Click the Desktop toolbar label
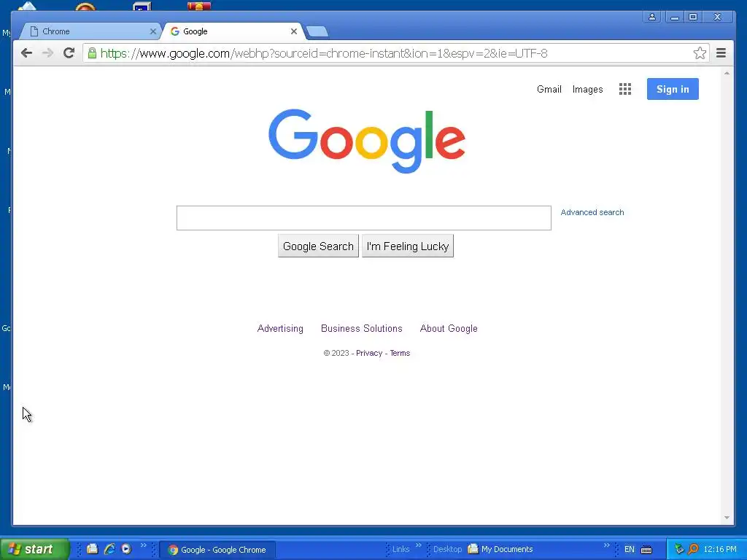Image resolution: width=747 pixels, height=560 pixels. tap(447, 549)
